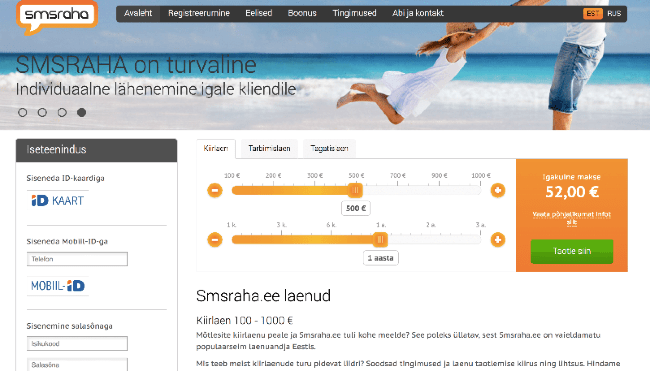Switch to the Kiirlaen tab
The width and height of the screenshot is (650, 371).
click(216, 148)
